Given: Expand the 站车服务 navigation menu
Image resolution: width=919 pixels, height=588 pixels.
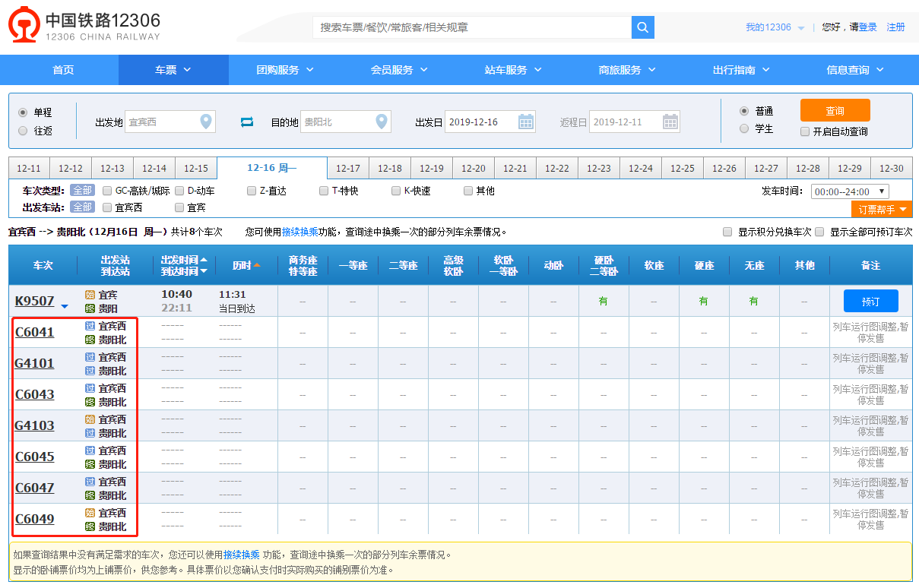Looking at the screenshot, I should [x=513, y=70].
